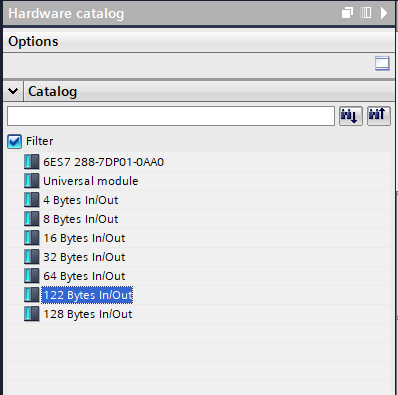Click the module icon beside 122 Bytes In/Out
Image resolution: width=398 pixels, height=395 pixels.
pyautogui.click(x=32, y=295)
